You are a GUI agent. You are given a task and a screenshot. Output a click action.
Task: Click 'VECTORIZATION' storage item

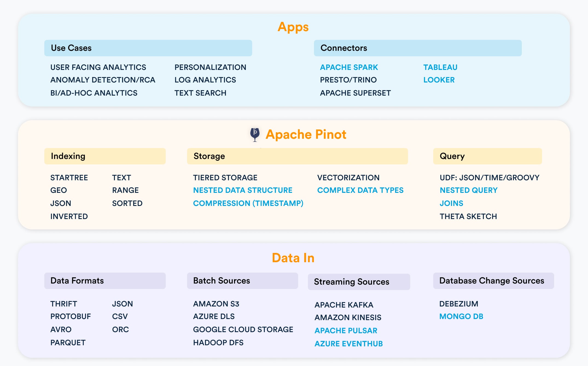click(x=348, y=178)
